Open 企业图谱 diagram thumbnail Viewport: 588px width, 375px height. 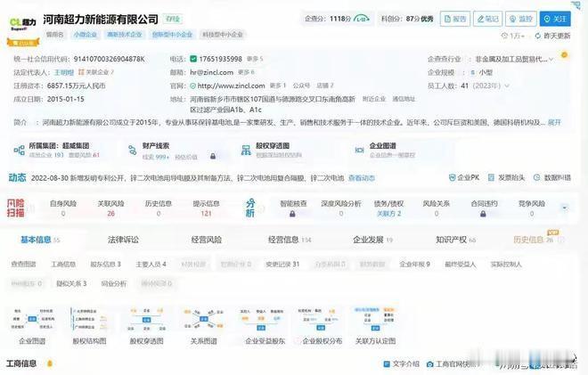(x=32, y=326)
